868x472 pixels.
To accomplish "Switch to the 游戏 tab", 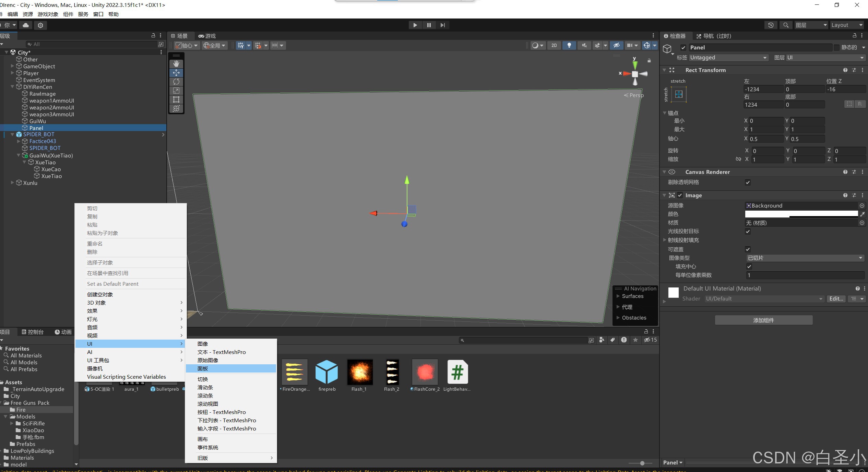I will [x=207, y=36].
